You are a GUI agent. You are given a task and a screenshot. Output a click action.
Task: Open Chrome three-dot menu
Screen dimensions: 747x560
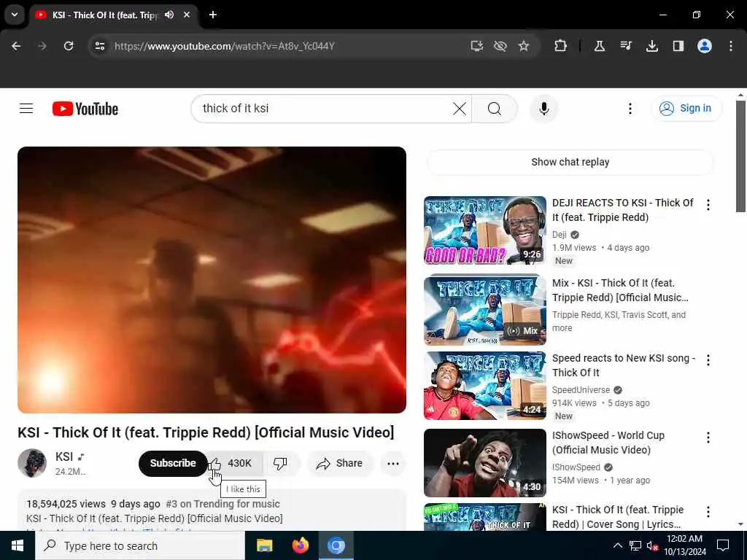click(731, 46)
